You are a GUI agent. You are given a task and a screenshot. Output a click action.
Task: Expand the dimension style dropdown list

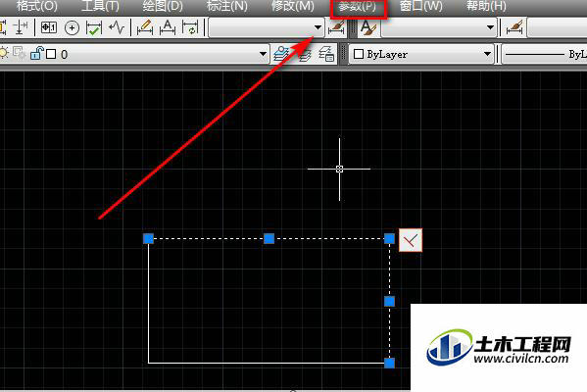(x=318, y=27)
